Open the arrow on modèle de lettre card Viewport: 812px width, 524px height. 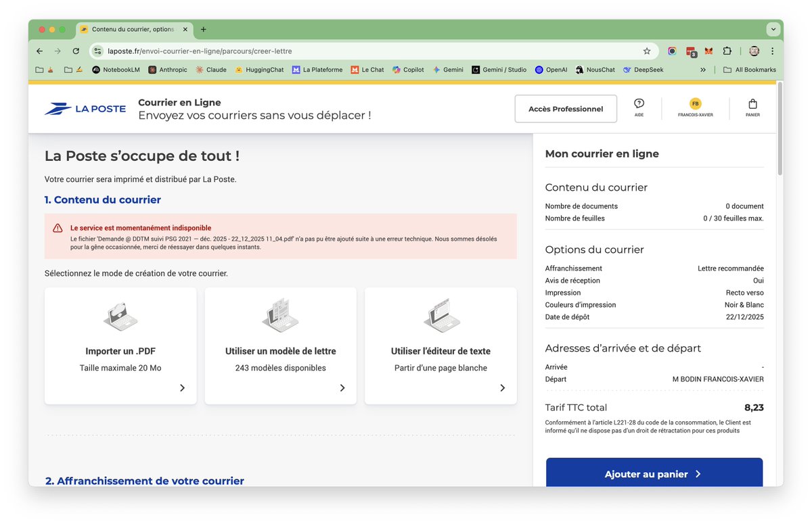pyautogui.click(x=342, y=388)
